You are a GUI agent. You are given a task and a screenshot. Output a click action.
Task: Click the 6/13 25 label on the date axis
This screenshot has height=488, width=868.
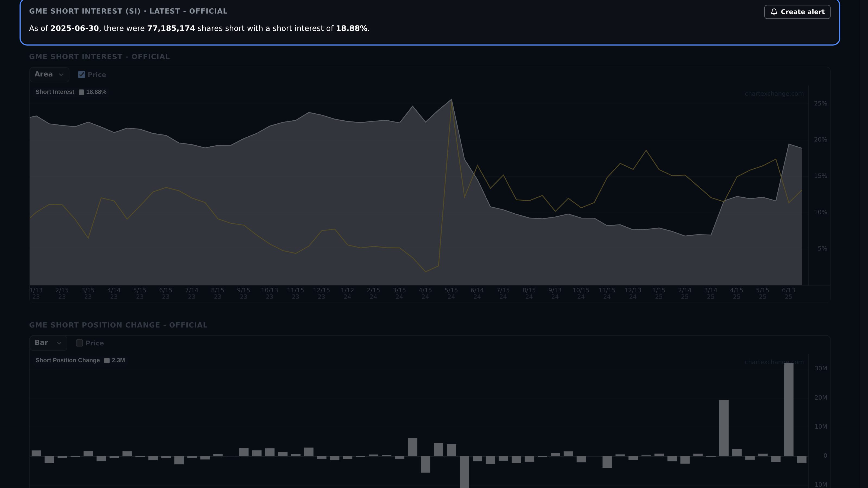[x=789, y=293]
